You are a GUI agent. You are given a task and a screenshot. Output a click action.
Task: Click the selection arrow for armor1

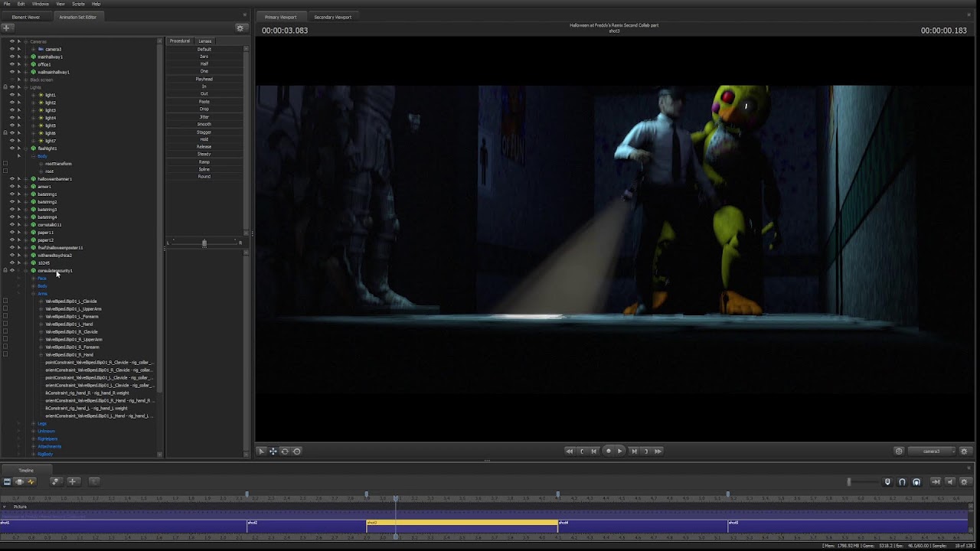click(19, 187)
